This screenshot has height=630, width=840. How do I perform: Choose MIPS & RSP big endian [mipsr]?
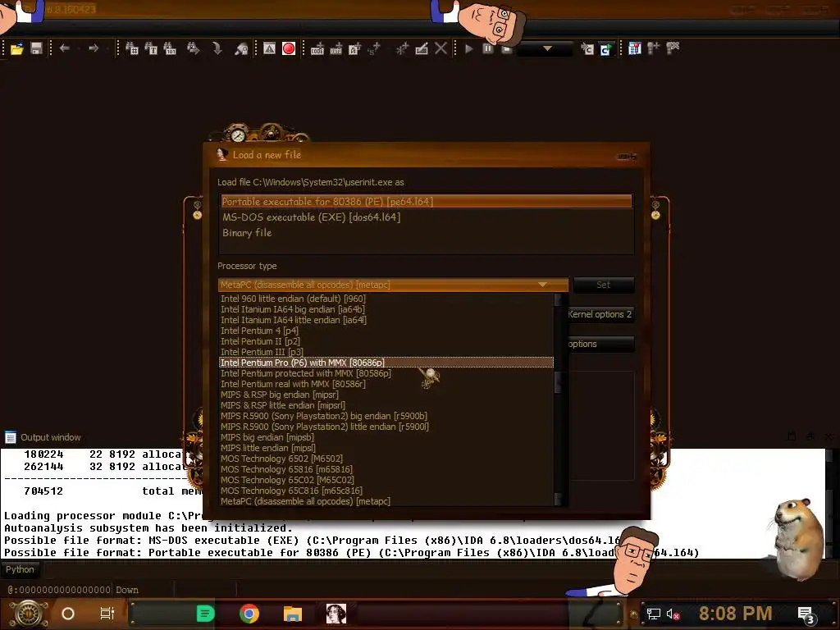(x=386, y=395)
